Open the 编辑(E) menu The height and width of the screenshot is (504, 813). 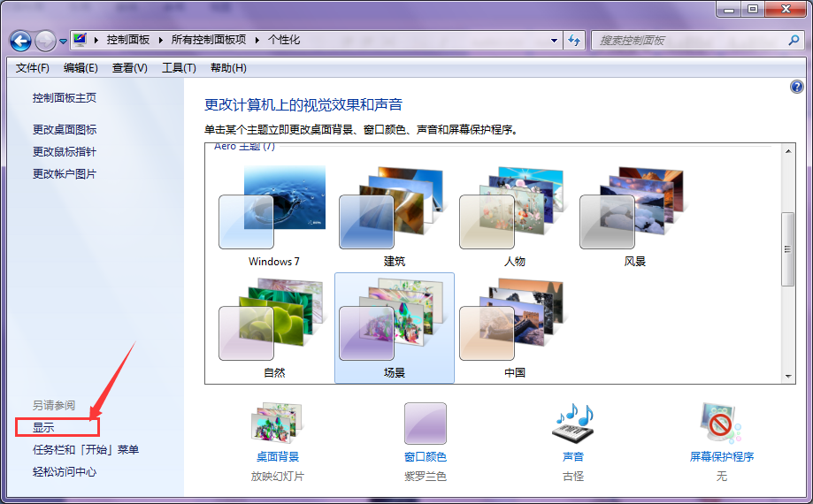tap(81, 68)
